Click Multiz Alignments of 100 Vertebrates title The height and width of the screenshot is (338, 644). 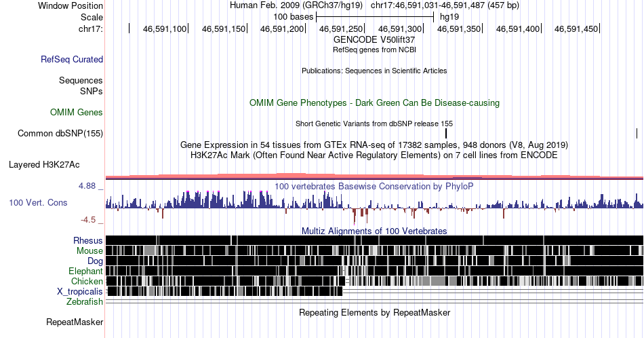(x=374, y=231)
